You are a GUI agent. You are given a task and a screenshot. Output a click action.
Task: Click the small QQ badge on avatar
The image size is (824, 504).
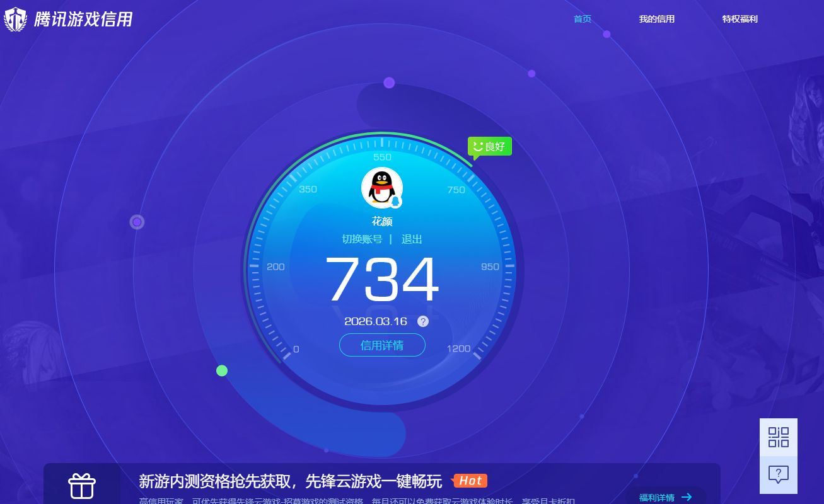[395, 201]
